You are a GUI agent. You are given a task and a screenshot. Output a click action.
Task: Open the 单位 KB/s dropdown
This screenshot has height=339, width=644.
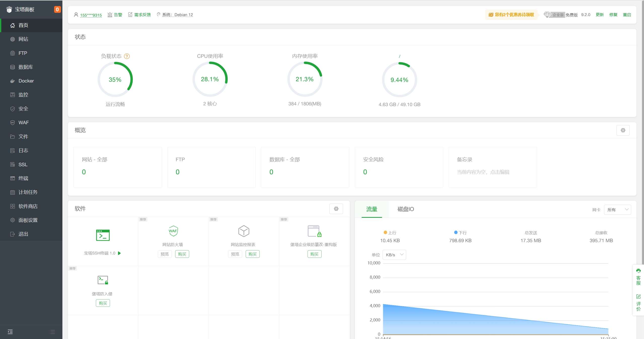(394, 255)
